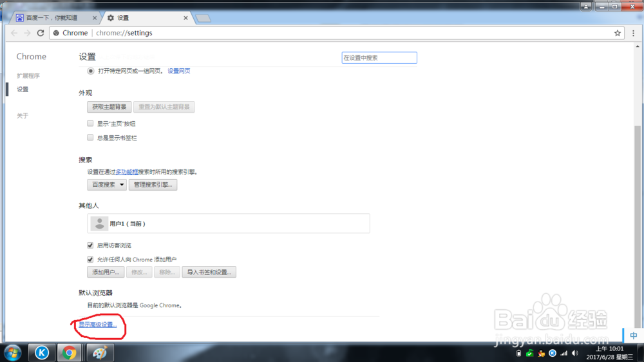Enable always show bookmarks bar checkbox
The height and width of the screenshot is (362, 644).
90,138
